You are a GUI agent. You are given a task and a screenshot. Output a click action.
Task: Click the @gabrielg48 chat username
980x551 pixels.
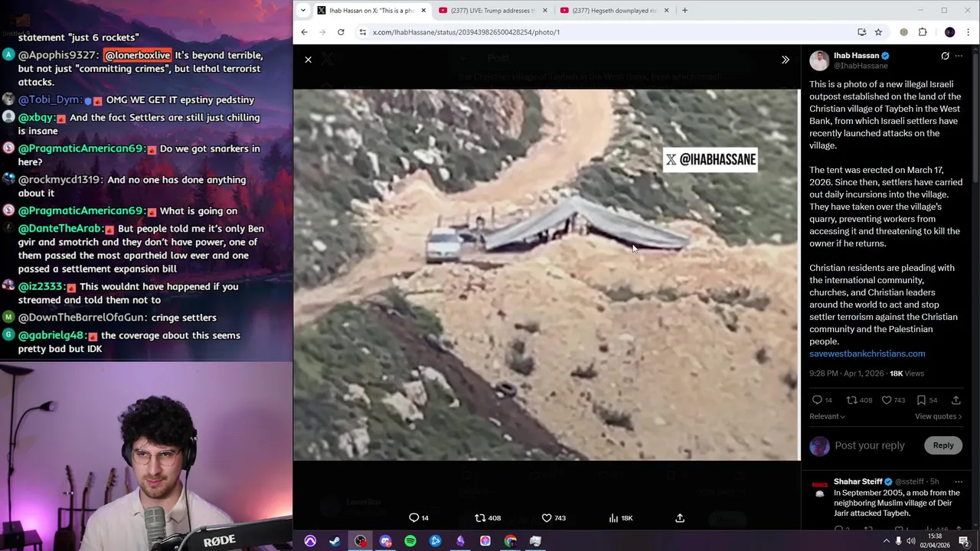(51, 335)
